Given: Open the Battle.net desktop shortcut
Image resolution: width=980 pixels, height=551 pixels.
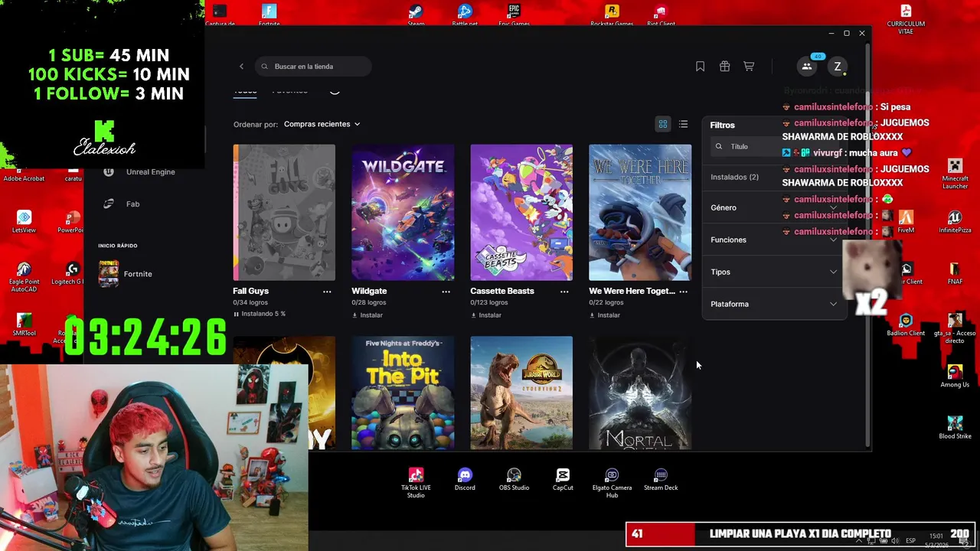Looking at the screenshot, I should click(465, 15).
